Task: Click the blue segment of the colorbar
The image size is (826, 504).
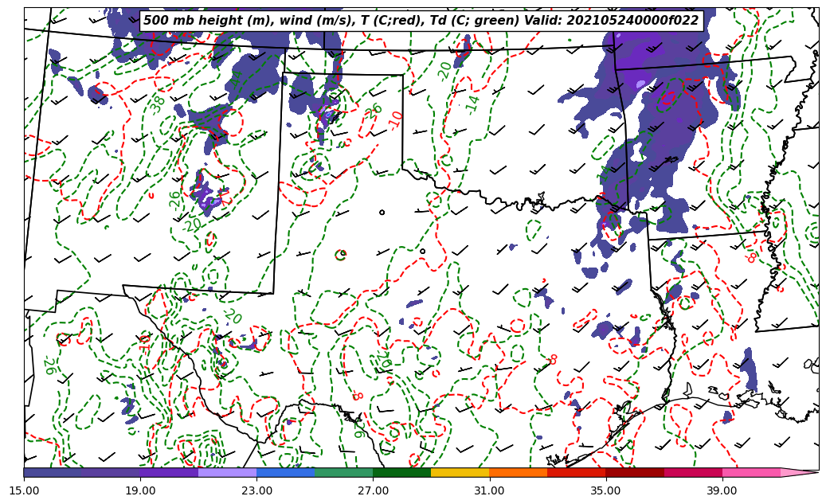Action: [x=285, y=472]
